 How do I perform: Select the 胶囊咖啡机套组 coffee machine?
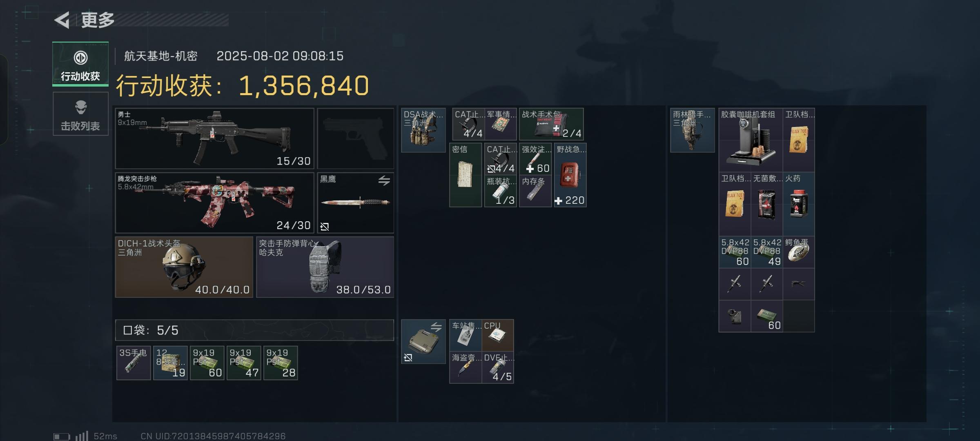point(751,140)
